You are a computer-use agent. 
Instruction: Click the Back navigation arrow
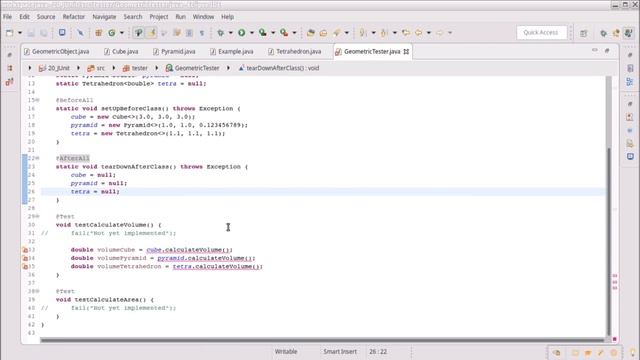click(418, 33)
